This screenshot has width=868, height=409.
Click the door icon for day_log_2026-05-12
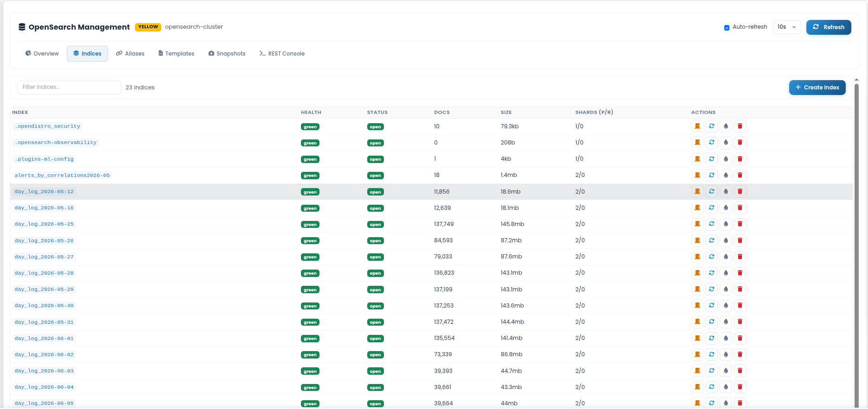pyautogui.click(x=697, y=191)
